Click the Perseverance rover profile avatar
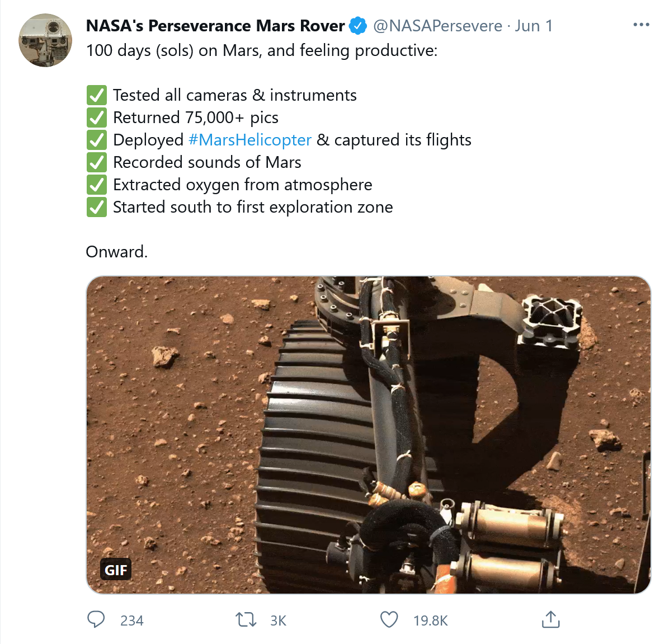This screenshot has width=669, height=644. click(x=45, y=40)
